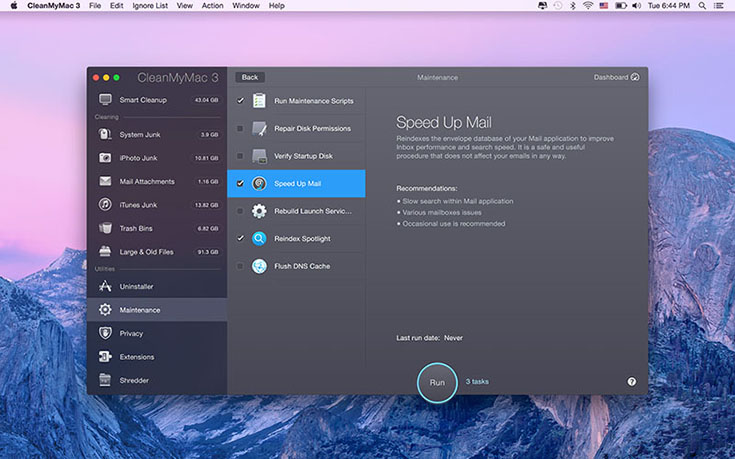
Task: Uncheck Run Maintenance Scripts checkbox
Action: coord(240,100)
